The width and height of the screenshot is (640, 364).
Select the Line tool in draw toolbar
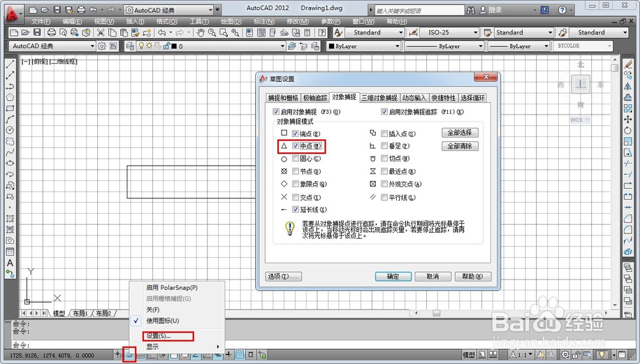10,64
